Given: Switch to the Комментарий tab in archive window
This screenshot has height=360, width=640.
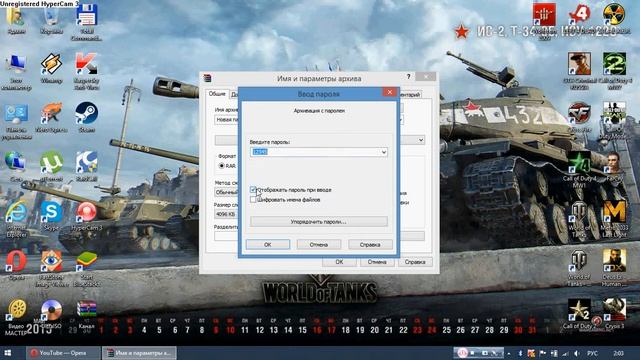Looking at the screenshot, I should (410, 95).
